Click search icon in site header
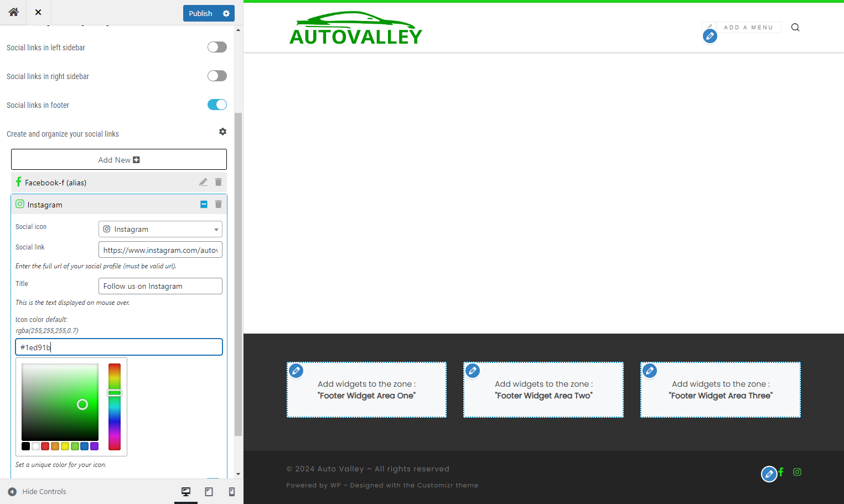 [x=795, y=27]
